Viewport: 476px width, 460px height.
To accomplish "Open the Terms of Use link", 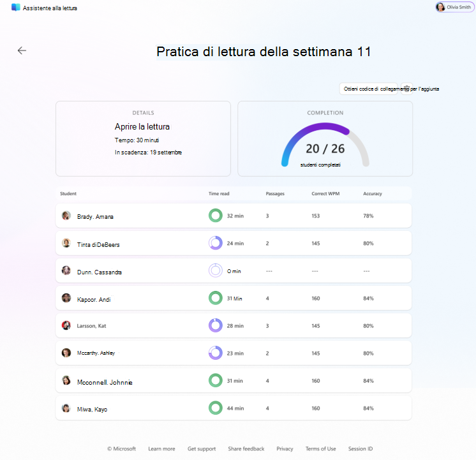I will [x=320, y=449].
